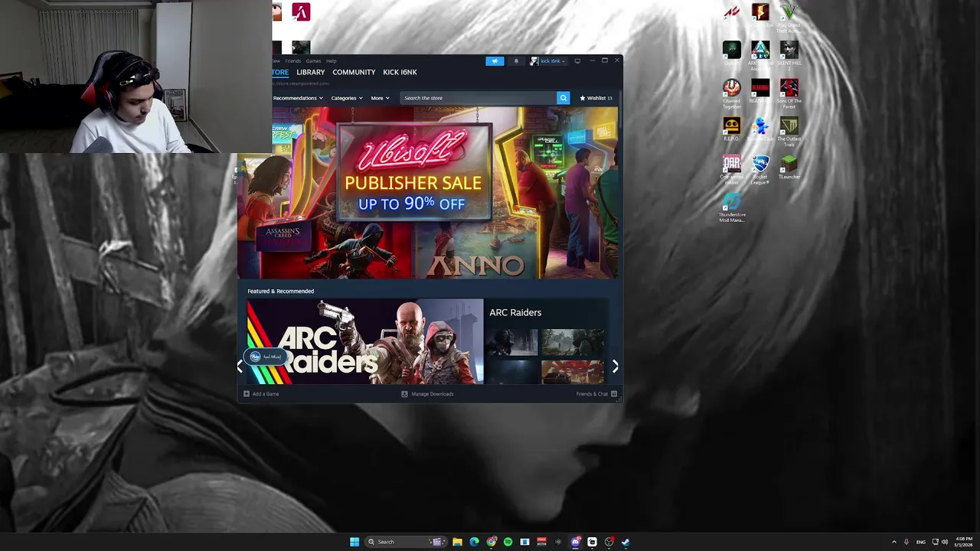This screenshot has height=551, width=980.
Task: Click the Add a Game button
Action: 261,394
